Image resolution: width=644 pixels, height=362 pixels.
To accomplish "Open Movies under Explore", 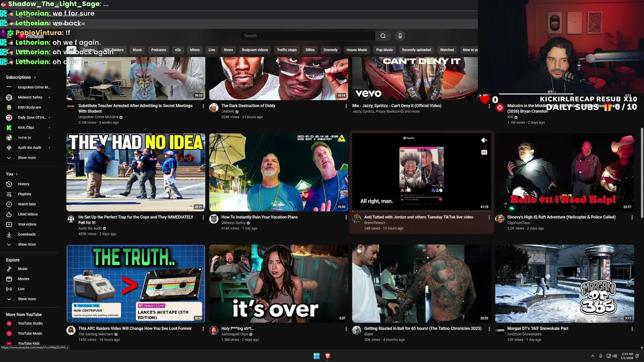I will tap(24, 279).
